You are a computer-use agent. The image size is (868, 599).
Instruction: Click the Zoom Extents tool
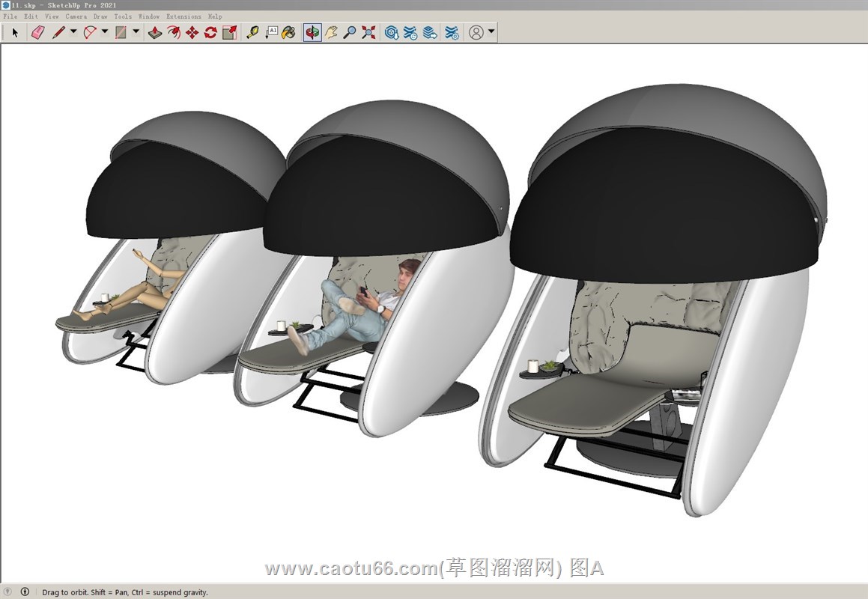[368, 32]
